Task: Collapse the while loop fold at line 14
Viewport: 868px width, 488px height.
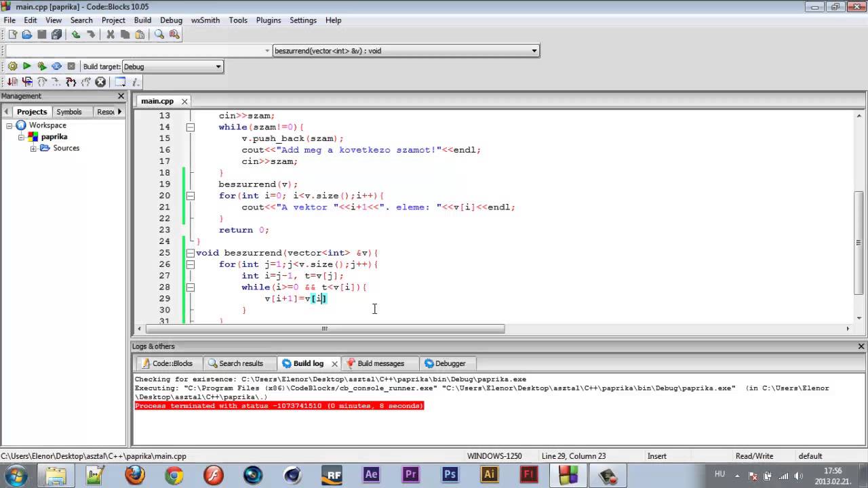Action: (190, 127)
